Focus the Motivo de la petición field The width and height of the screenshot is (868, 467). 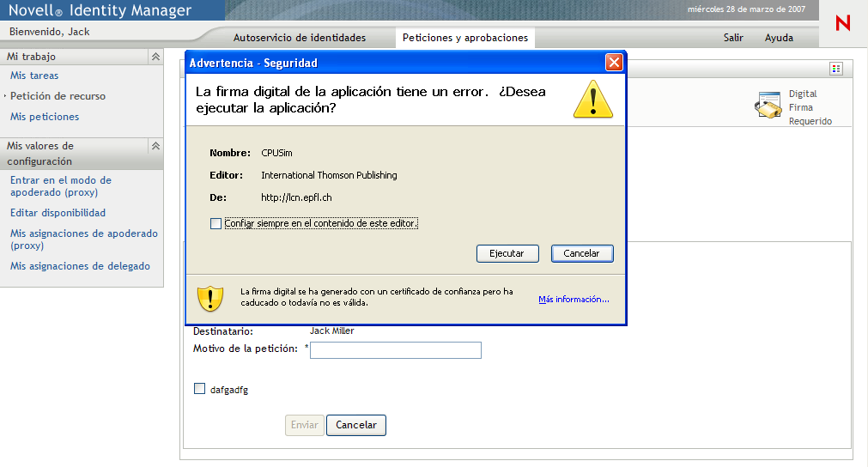(x=395, y=349)
